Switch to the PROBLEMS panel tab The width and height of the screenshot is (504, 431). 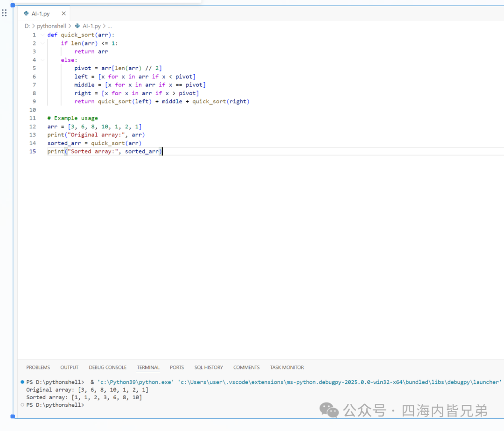click(x=38, y=367)
